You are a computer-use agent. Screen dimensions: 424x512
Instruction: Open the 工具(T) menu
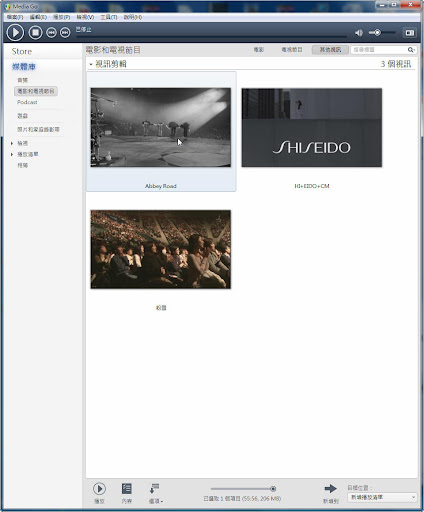point(109,17)
